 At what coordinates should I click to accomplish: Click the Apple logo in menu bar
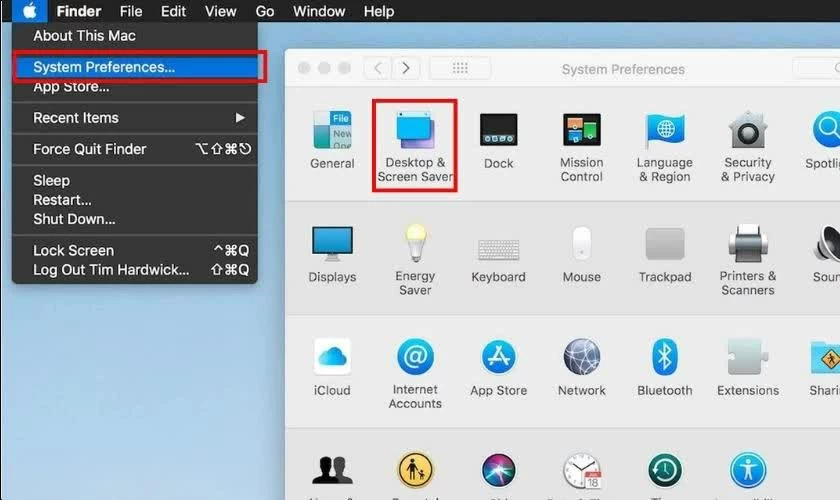pos(29,11)
